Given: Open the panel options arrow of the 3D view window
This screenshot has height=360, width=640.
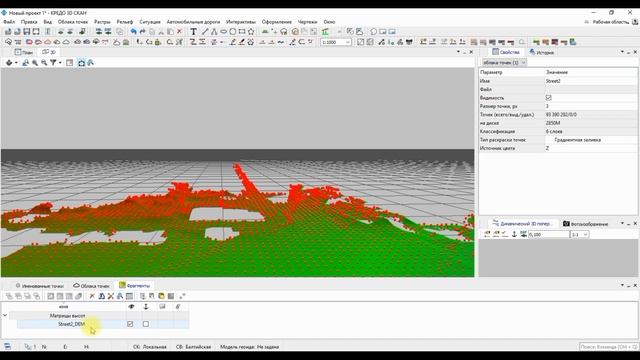Looking at the screenshot, I should 458,52.
